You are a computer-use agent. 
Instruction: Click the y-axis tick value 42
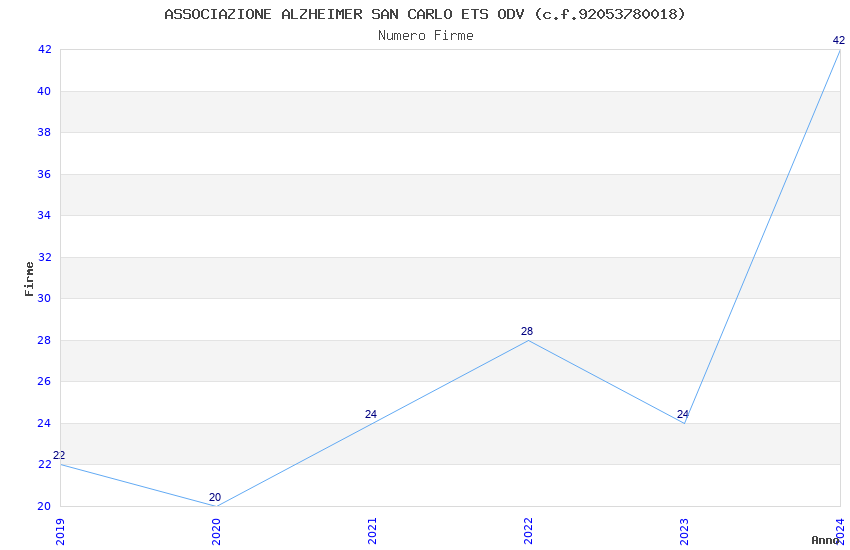point(44,49)
